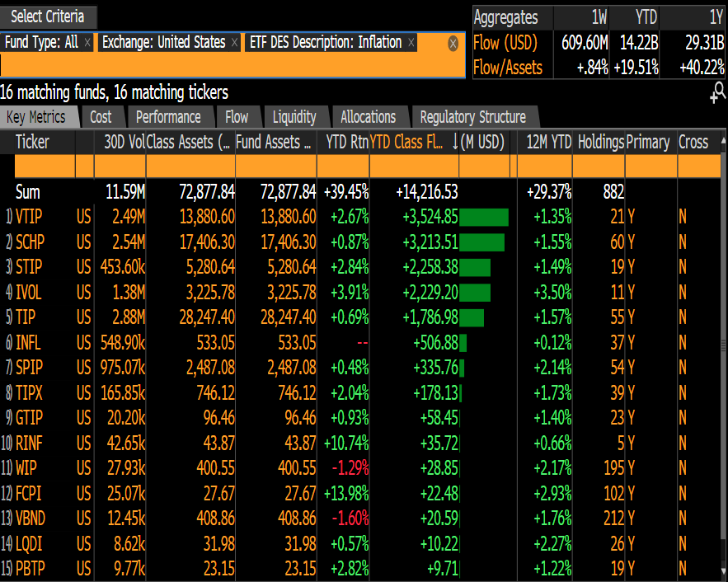Remove the ETF DES Description: Inflation filter
728x582 pixels.
click(x=411, y=43)
